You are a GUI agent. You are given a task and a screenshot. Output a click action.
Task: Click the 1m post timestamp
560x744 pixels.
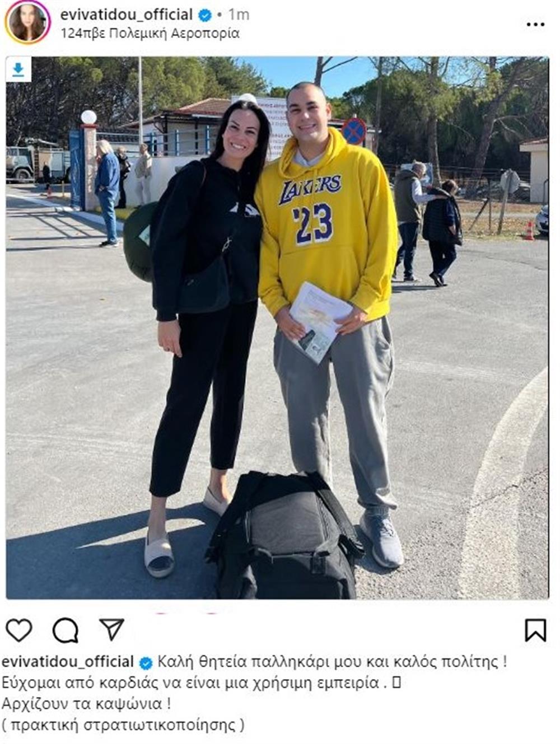238,15
